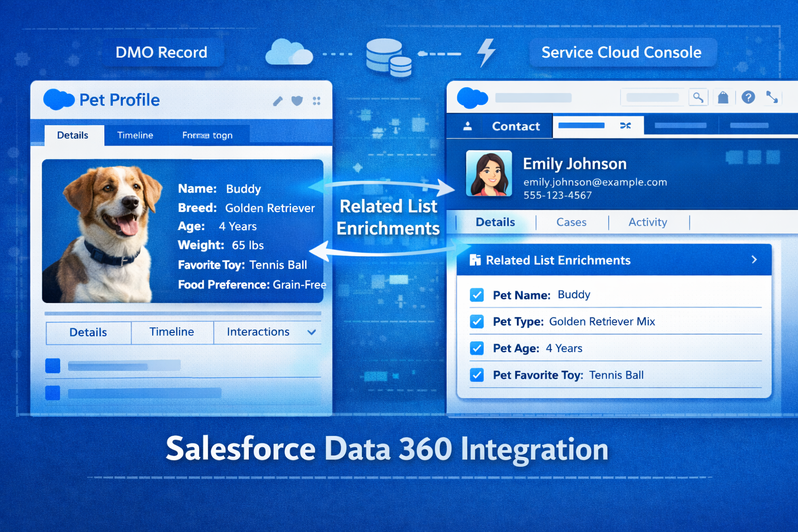The height and width of the screenshot is (532, 798).
Task: Click Emily Johnson's email address link
Action: click(x=595, y=182)
